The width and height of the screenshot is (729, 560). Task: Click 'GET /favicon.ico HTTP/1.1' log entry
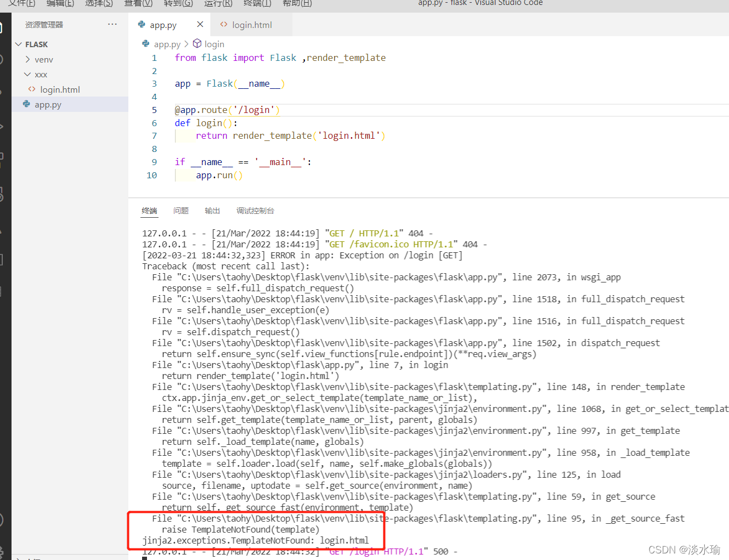pyautogui.click(x=392, y=244)
